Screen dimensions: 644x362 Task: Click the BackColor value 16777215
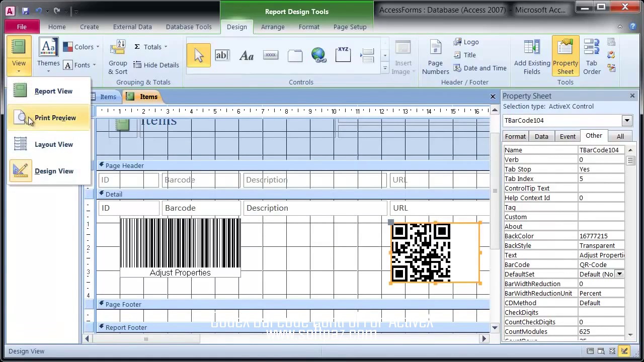(x=601, y=236)
